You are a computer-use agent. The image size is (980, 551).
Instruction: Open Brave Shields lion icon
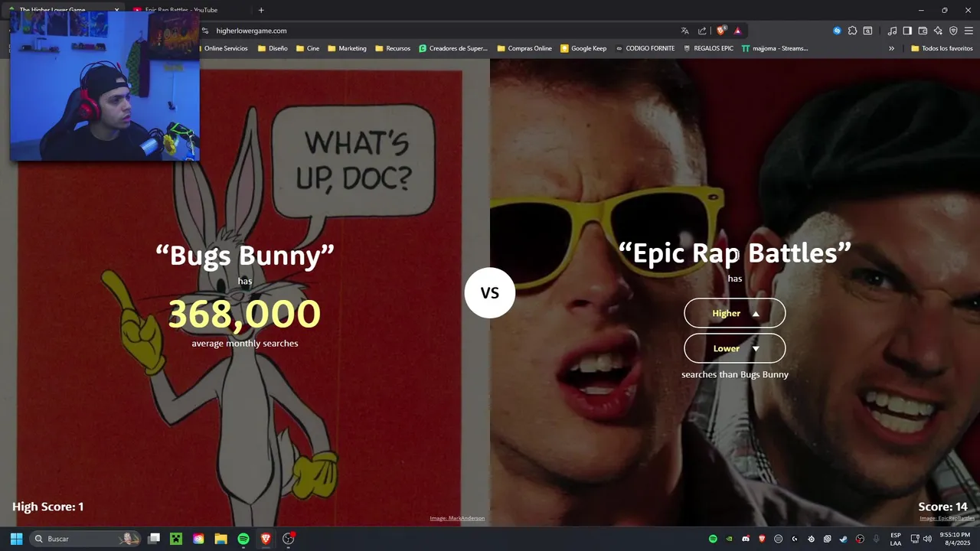click(x=720, y=31)
